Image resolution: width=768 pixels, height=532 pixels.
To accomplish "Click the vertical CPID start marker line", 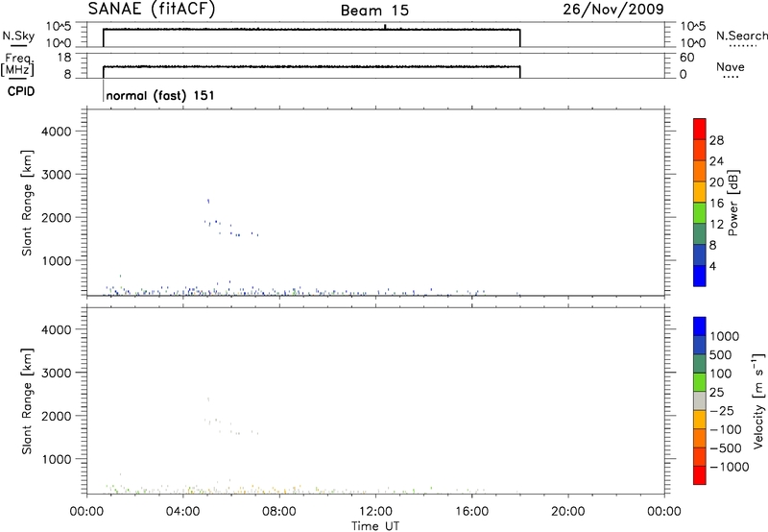I will [103, 90].
